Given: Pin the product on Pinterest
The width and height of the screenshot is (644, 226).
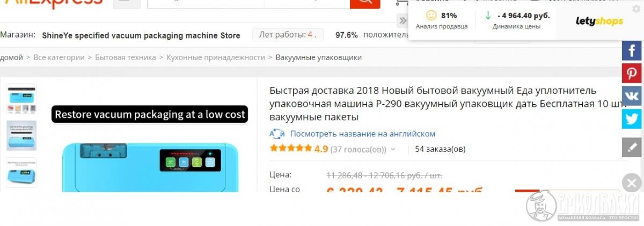Looking at the screenshot, I should click(632, 72).
